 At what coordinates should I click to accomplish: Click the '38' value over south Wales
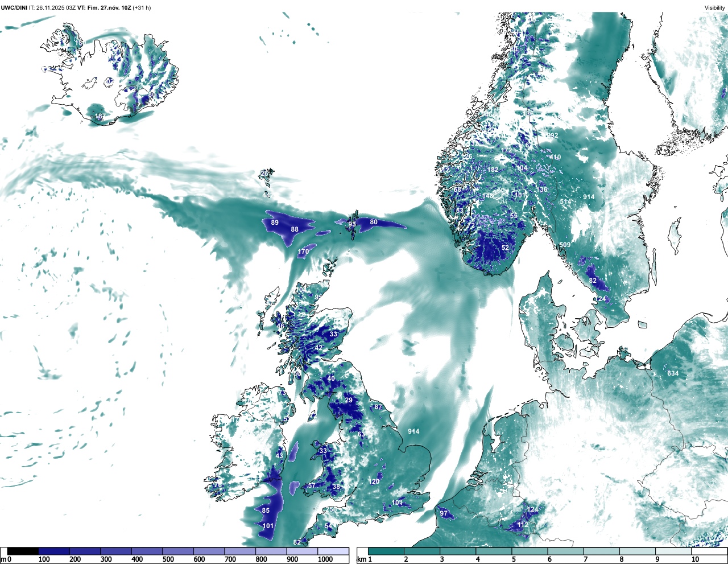[336, 487]
